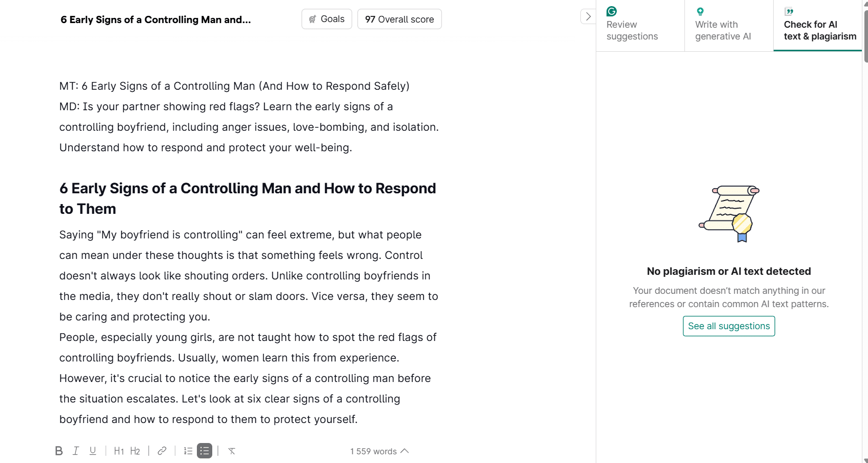The height and width of the screenshot is (463, 868).
Task: Click the See all suggestions button
Action: 729,326
